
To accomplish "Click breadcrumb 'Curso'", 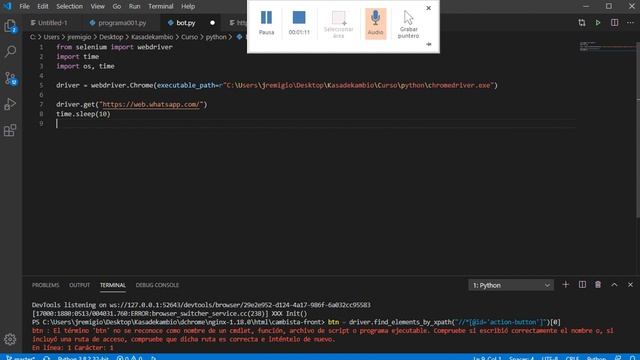I will (x=189, y=37).
